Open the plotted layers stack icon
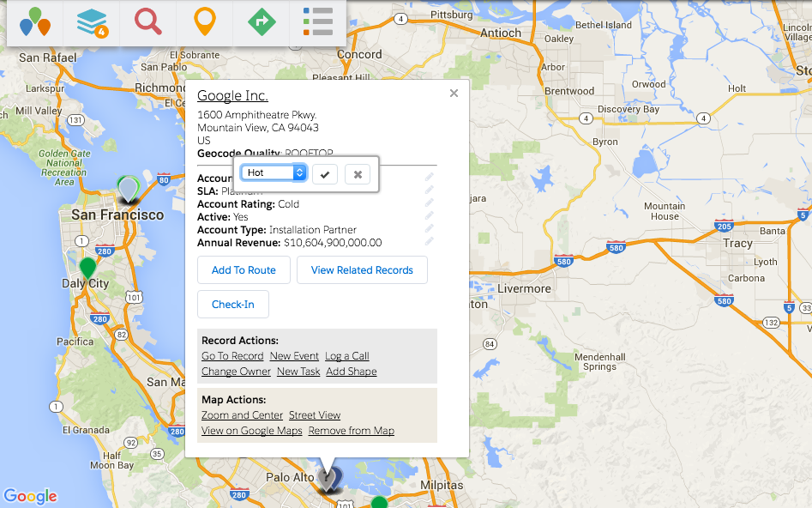This screenshot has width=812, height=508. click(92, 22)
